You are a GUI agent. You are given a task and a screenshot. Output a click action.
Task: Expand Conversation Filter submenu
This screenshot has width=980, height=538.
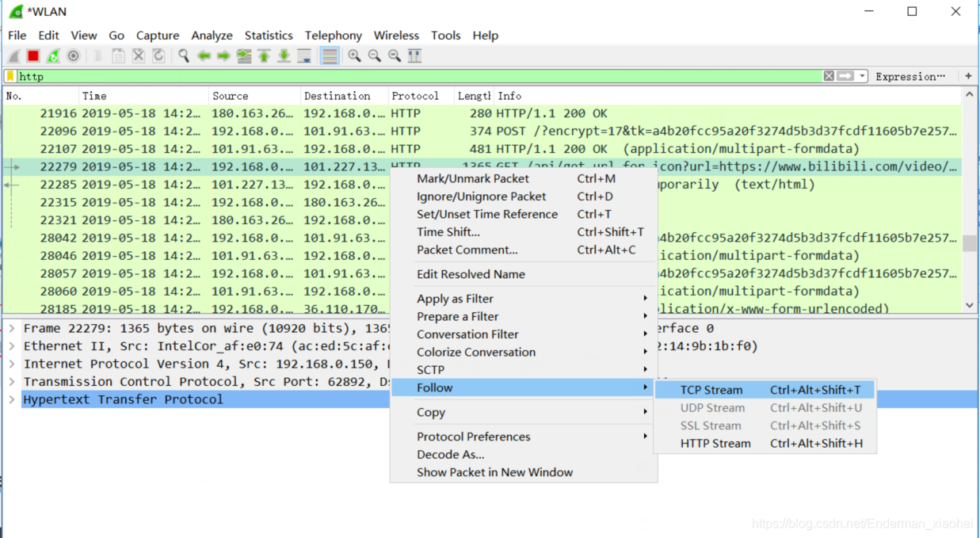coord(524,334)
